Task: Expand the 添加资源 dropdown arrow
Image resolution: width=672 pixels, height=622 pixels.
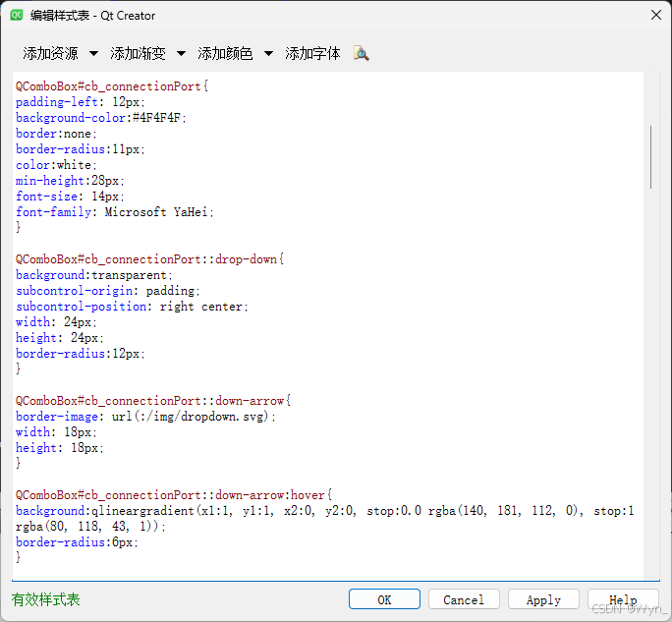Action: point(93,54)
